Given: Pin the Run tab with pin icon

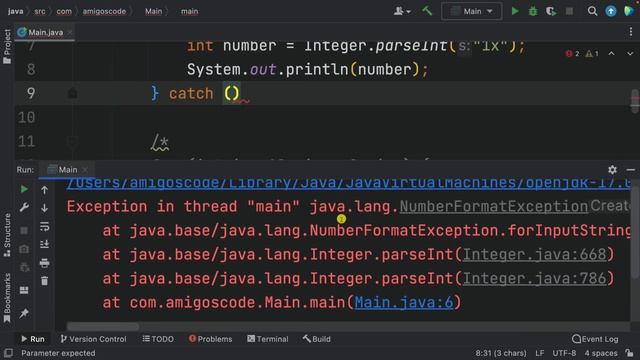Looking at the screenshot, I should 24,313.
